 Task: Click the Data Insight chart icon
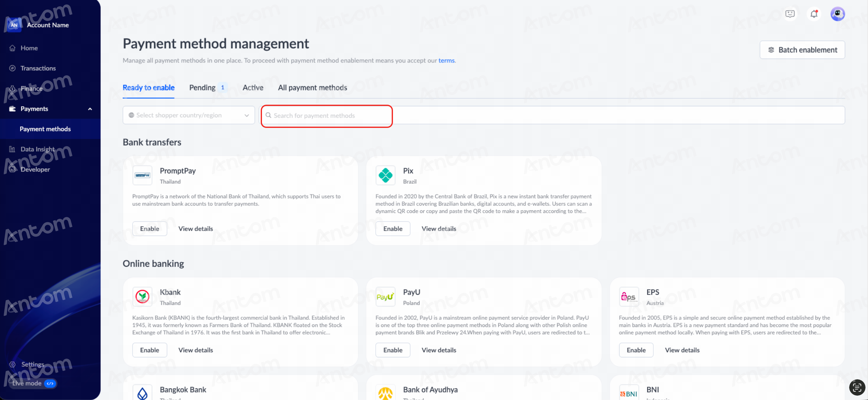13,149
